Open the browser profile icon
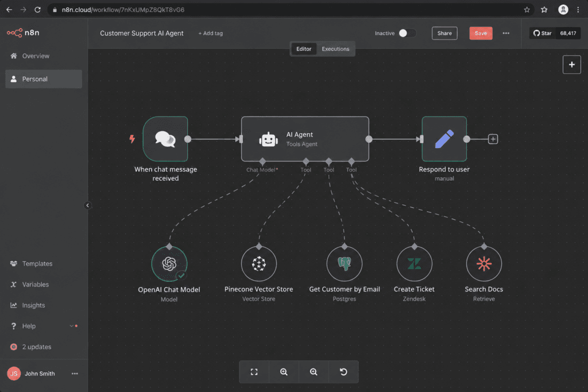The height and width of the screenshot is (392, 588). (563, 10)
